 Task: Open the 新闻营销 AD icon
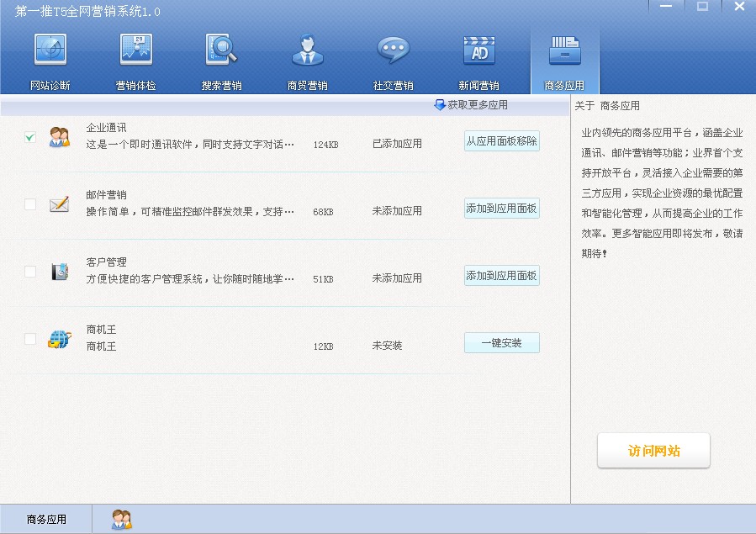[x=478, y=50]
